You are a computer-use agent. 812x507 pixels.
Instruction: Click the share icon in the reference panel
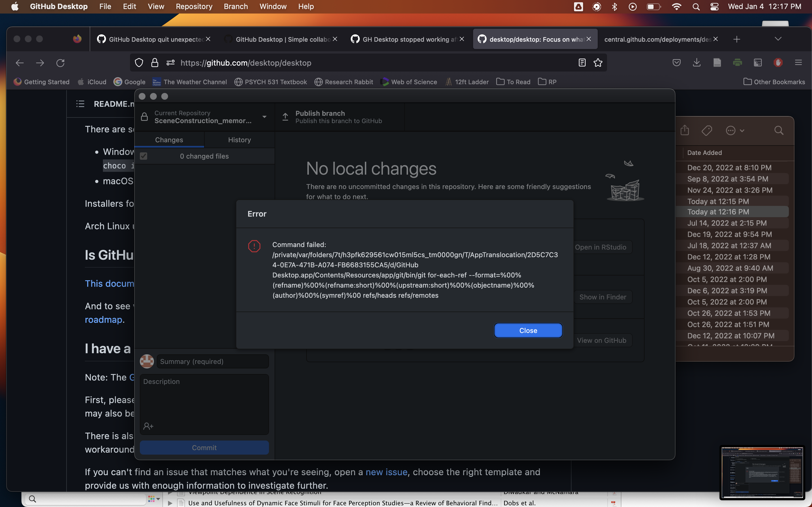(685, 130)
